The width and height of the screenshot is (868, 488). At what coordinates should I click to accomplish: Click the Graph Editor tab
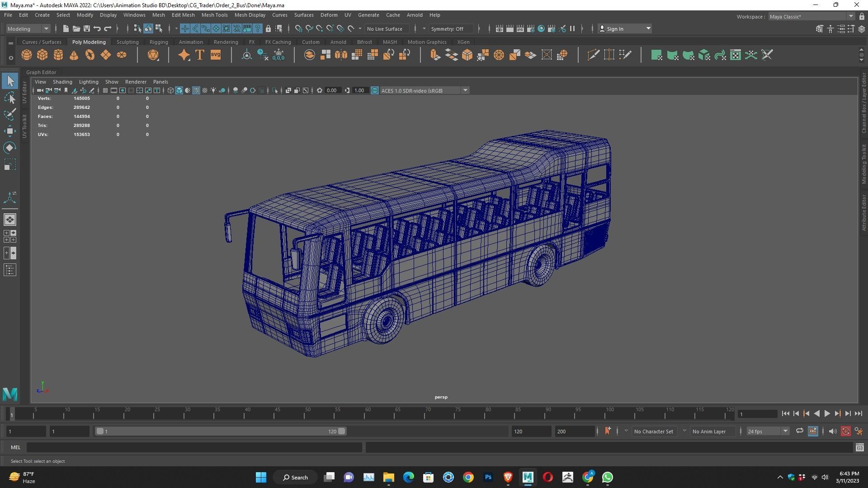pyautogui.click(x=41, y=72)
